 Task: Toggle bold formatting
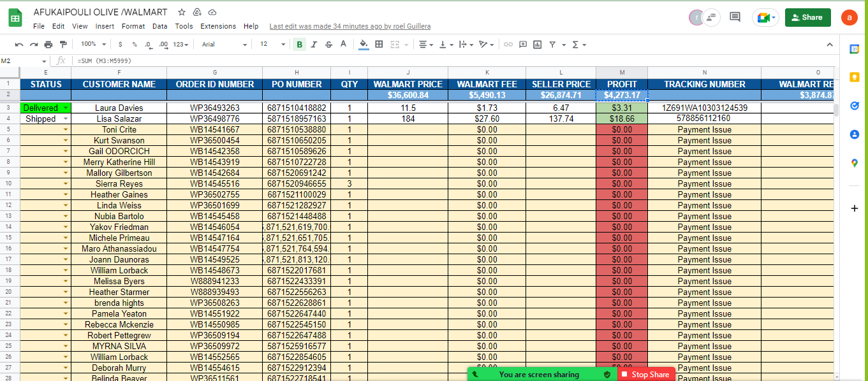coord(300,45)
